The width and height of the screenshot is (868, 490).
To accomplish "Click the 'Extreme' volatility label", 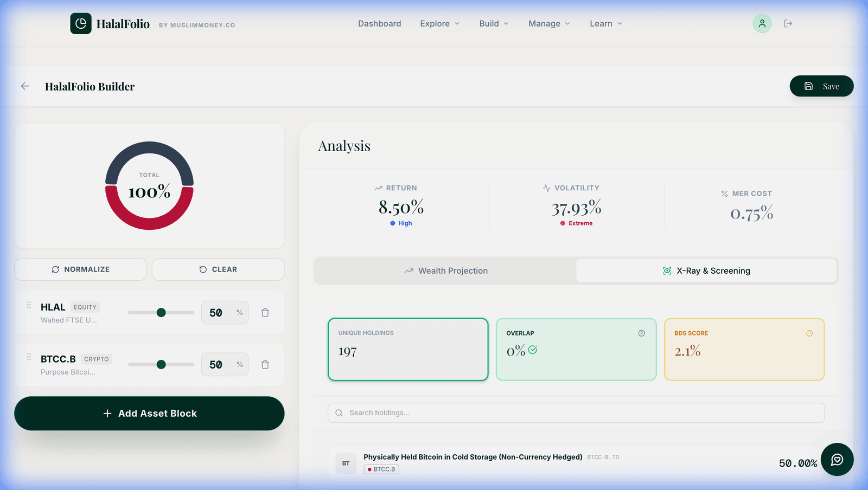I will coord(580,223).
